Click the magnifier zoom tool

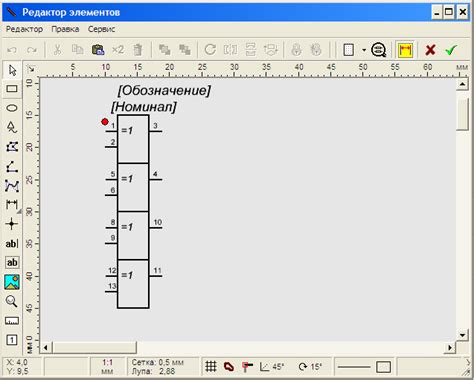[x=12, y=301]
